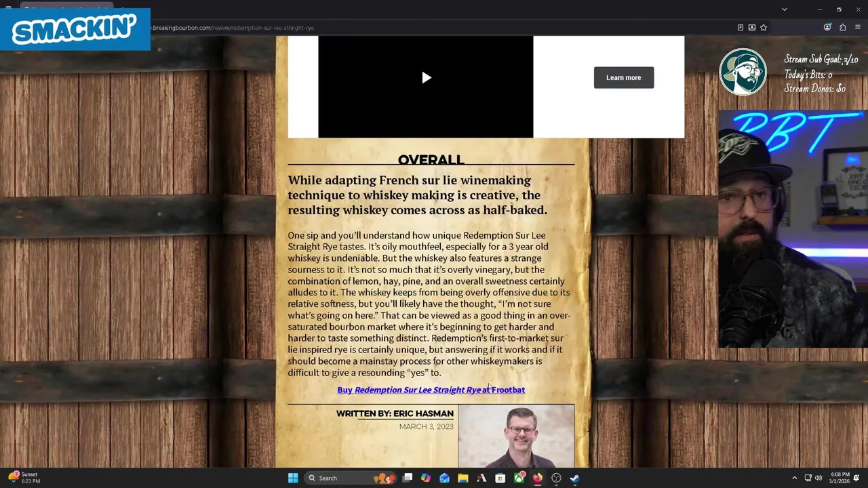868x488 pixels.
Task: Click the WRITTEN BY: ERIC HASMAN byline
Action: [395, 413]
